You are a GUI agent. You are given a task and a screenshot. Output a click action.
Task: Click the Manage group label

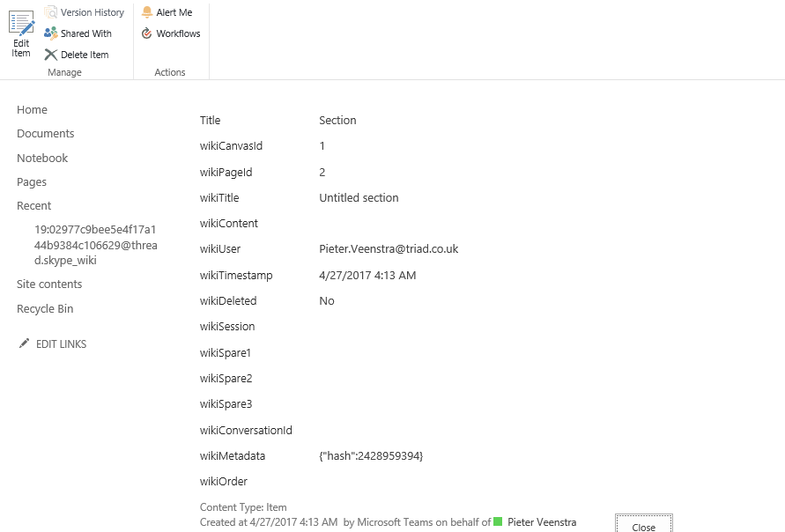point(64,72)
